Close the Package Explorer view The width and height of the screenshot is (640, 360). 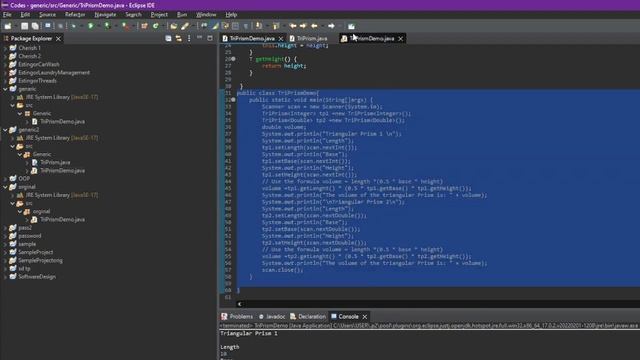(58, 38)
